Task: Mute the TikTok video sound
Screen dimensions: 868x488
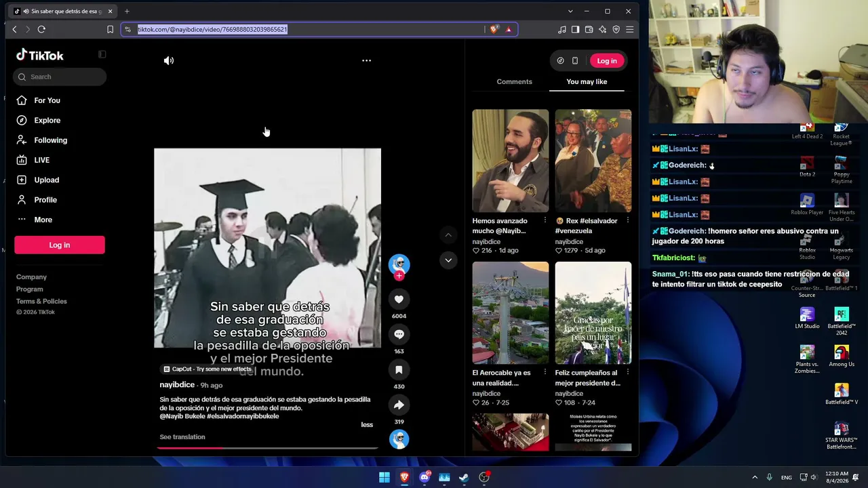Action: 169,60
